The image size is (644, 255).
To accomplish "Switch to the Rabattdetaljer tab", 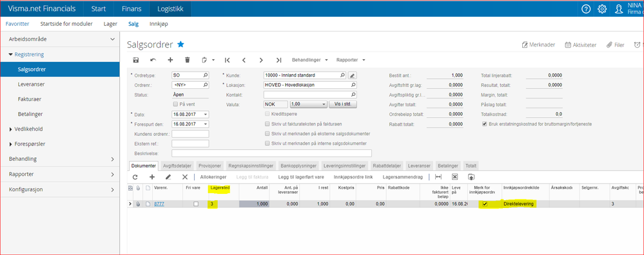I will pyautogui.click(x=387, y=166).
